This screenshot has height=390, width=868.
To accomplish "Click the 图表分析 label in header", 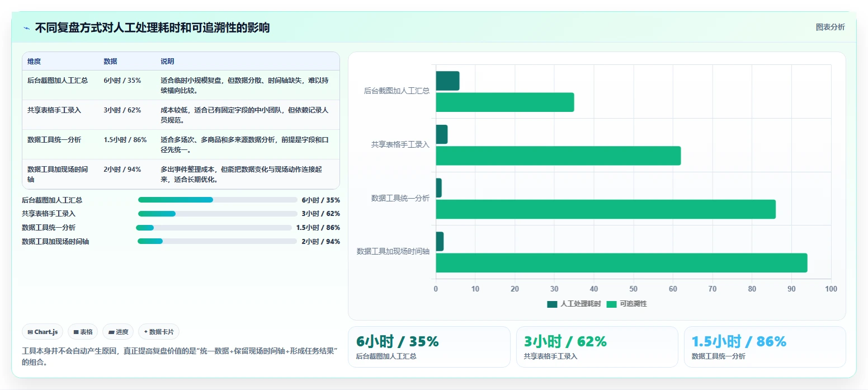I will [830, 27].
